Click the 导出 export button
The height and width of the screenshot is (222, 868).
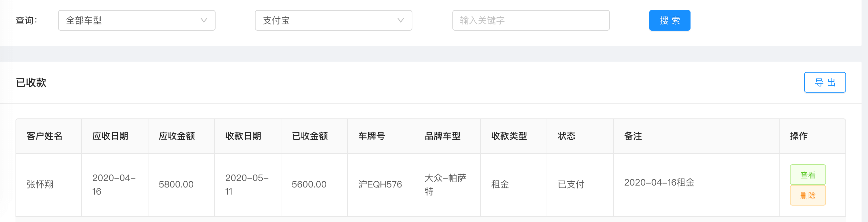click(x=824, y=82)
